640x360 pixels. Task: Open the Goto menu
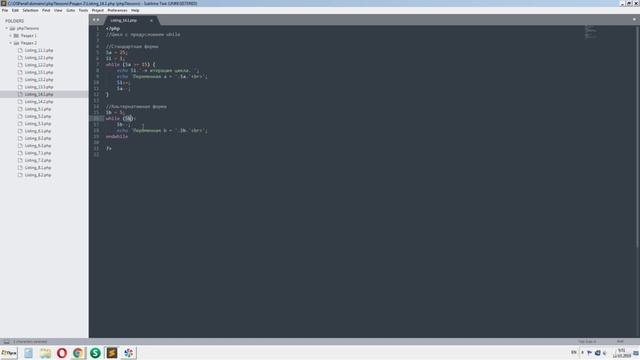click(x=71, y=10)
